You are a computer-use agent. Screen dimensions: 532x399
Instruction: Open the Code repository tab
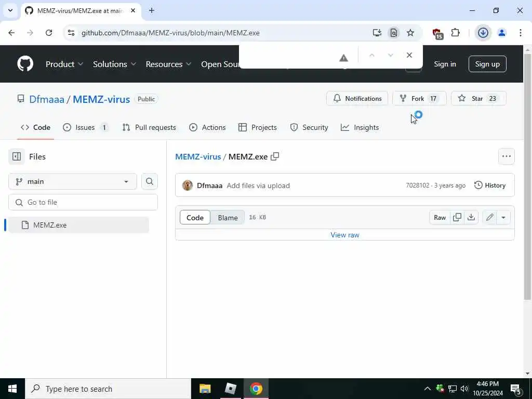[36, 128]
